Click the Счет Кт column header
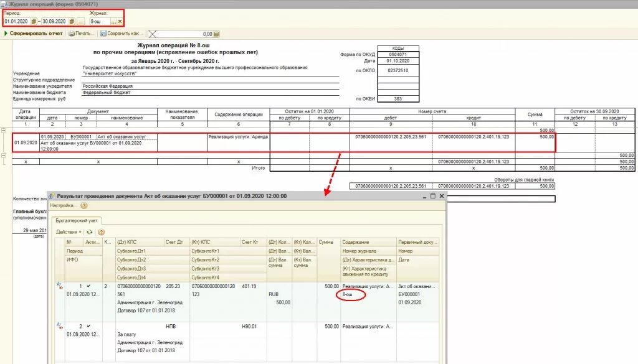This screenshot has height=364, width=638. coord(253,242)
